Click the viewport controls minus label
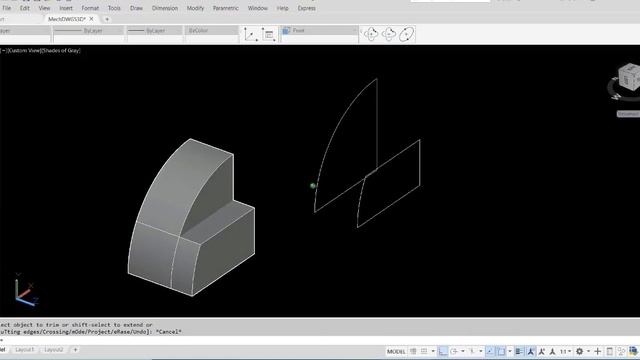Image resolution: width=640 pixels, height=360 pixels. tap(3, 51)
